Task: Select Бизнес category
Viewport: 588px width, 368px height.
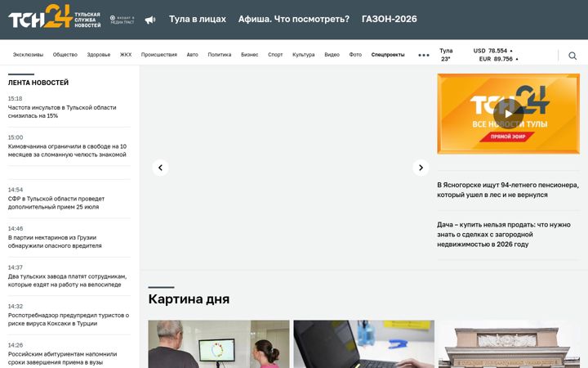Action: click(249, 55)
